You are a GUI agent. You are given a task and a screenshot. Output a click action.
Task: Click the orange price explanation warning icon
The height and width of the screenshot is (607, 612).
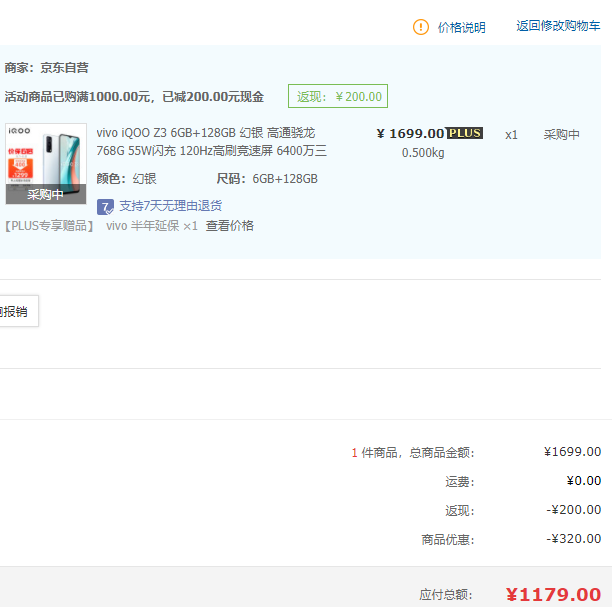421,27
